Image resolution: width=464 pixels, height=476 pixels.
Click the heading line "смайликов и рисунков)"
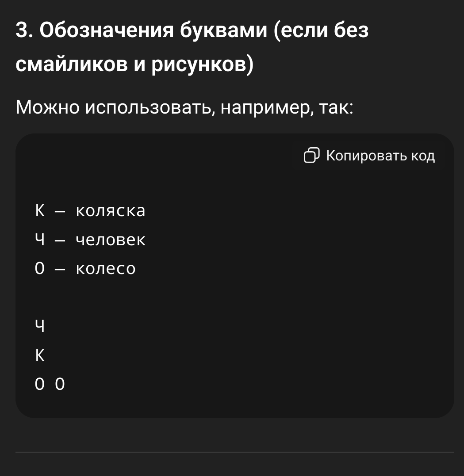(x=134, y=64)
